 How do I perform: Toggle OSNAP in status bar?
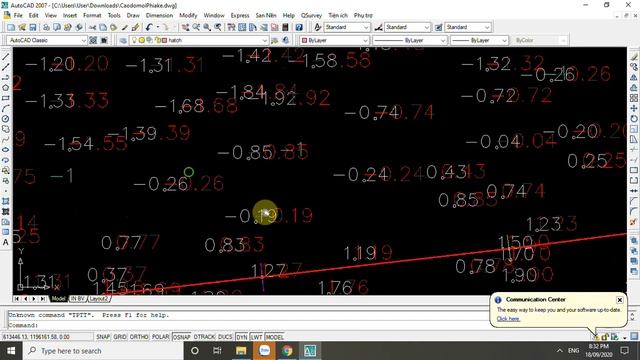182,337
